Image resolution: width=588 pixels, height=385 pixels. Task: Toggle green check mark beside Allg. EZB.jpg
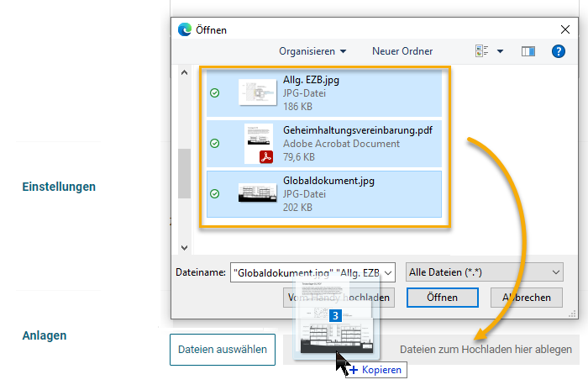pos(214,93)
